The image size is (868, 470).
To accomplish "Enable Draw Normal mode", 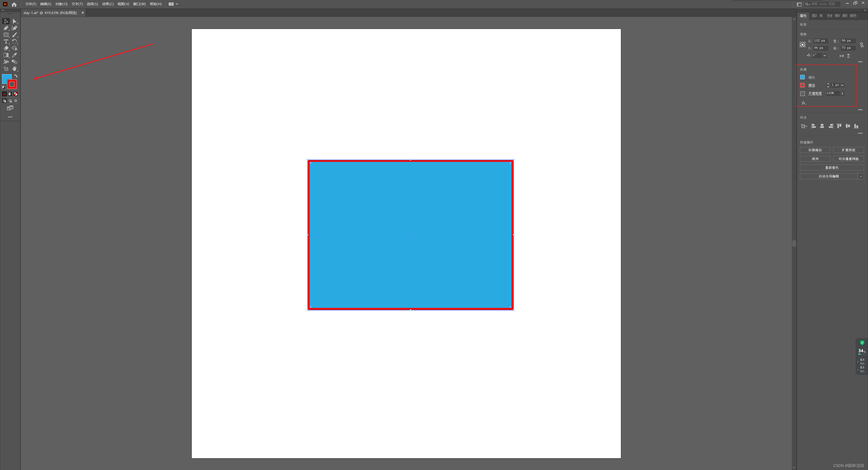I will pos(4,101).
